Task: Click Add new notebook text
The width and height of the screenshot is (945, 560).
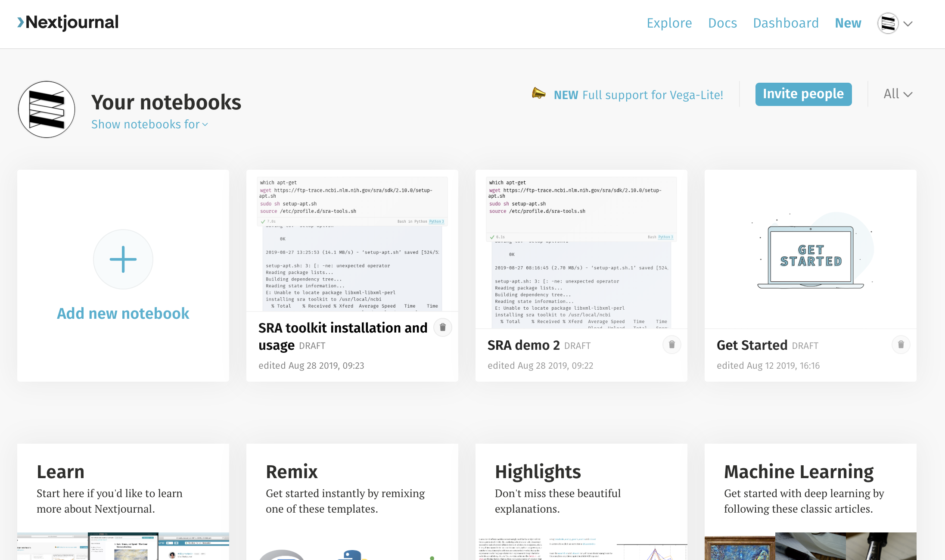Action: pos(123,314)
